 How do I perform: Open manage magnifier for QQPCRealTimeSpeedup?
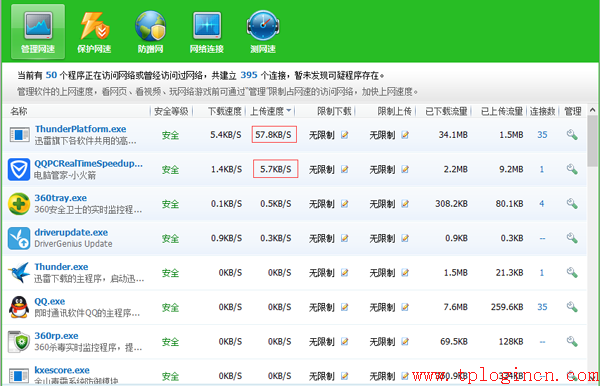(572, 169)
